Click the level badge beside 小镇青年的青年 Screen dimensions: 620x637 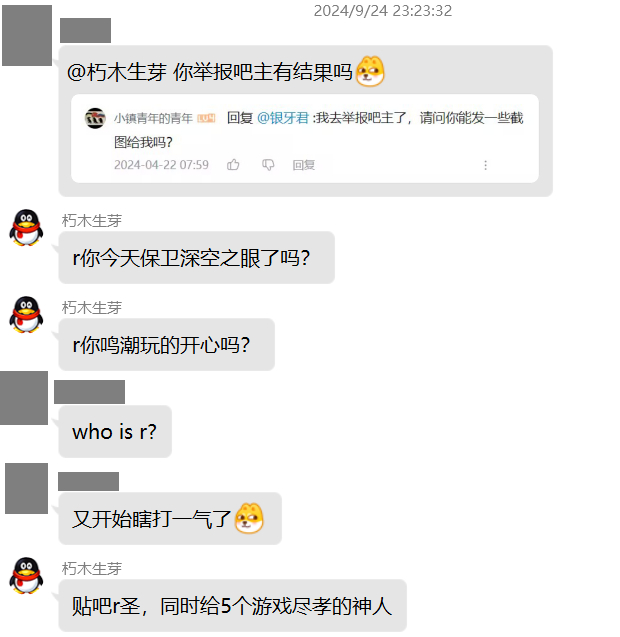click(206, 118)
